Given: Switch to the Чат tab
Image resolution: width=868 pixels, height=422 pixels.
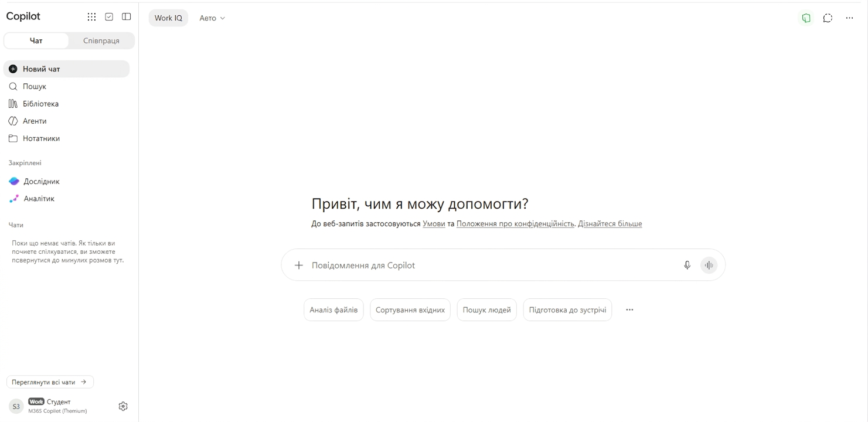Looking at the screenshot, I should [36, 40].
